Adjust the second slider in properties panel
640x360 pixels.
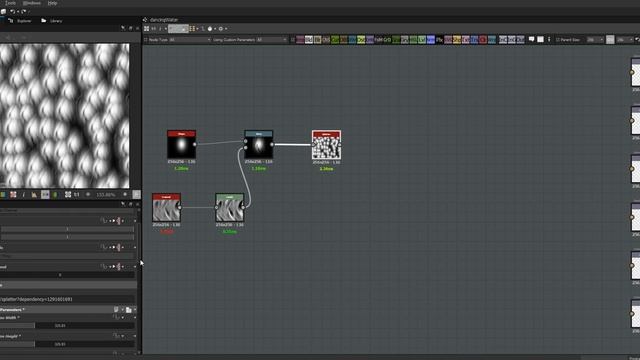(67, 237)
